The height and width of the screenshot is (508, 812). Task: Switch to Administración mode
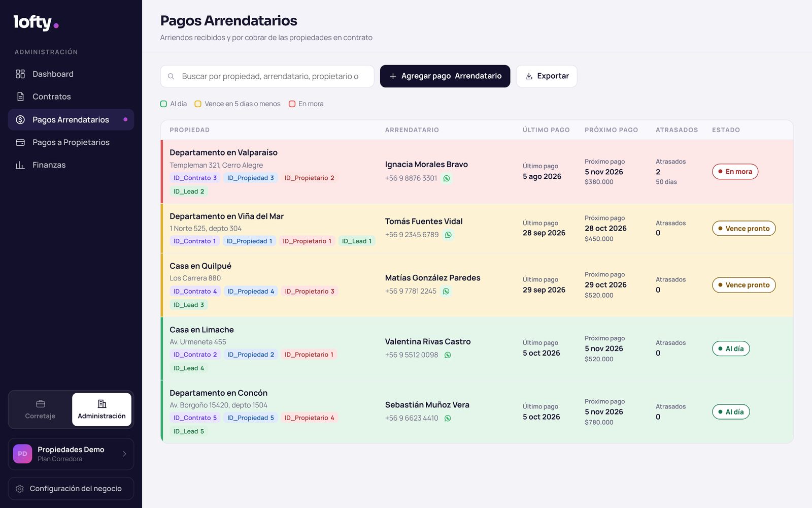coord(101,409)
